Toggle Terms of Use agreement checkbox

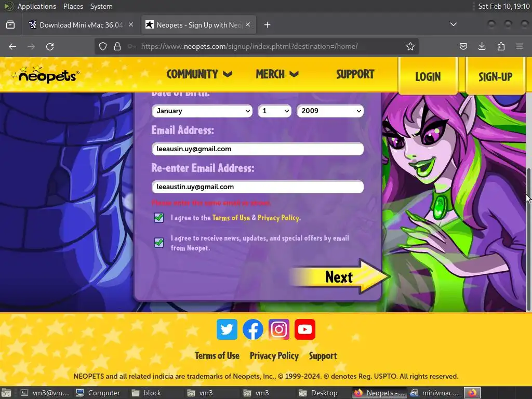click(x=159, y=218)
